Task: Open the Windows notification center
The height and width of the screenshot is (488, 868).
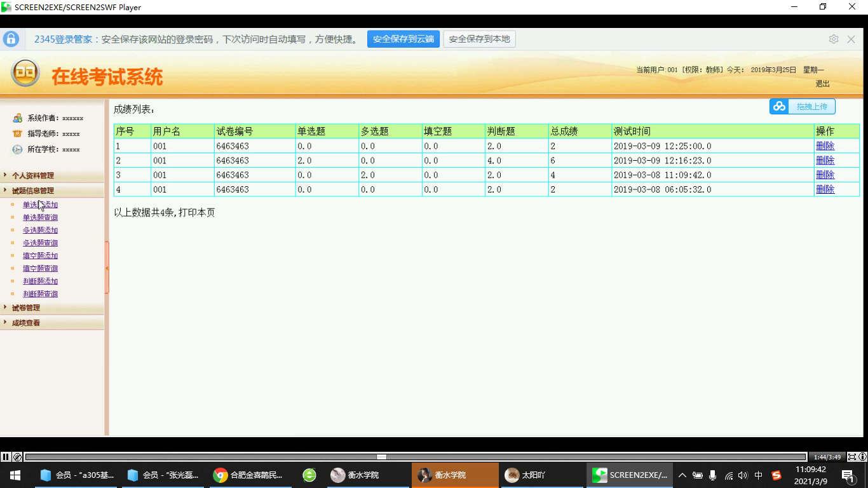Action: [x=848, y=475]
